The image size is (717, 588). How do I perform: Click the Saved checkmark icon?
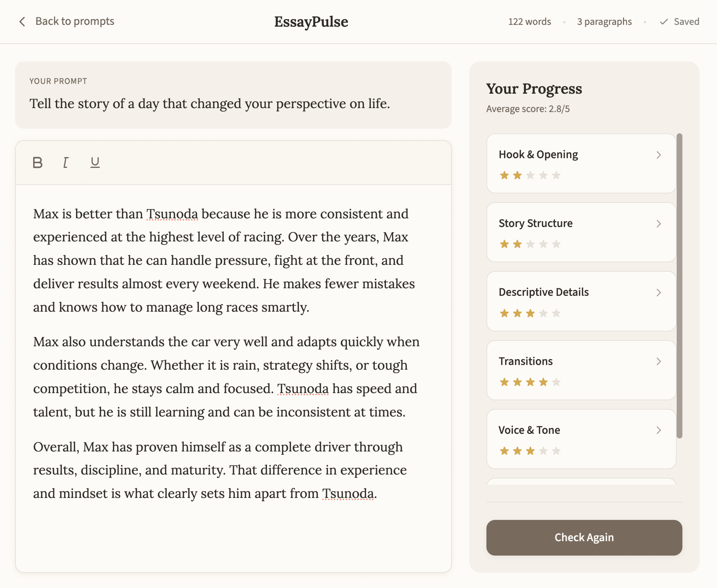click(x=664, y=22)
